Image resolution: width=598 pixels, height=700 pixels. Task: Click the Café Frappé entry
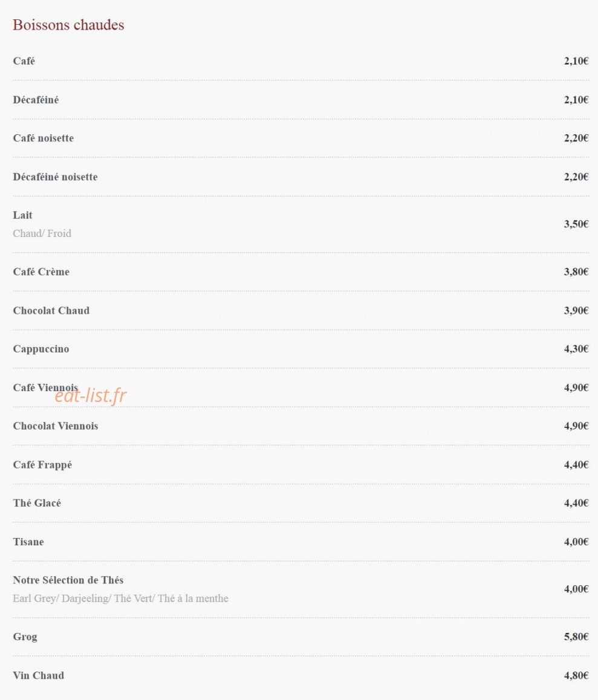tap(42, 465)
